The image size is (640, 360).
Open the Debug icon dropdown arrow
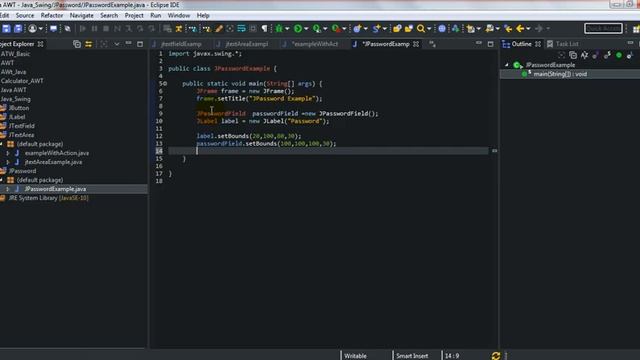coord(287,29)
